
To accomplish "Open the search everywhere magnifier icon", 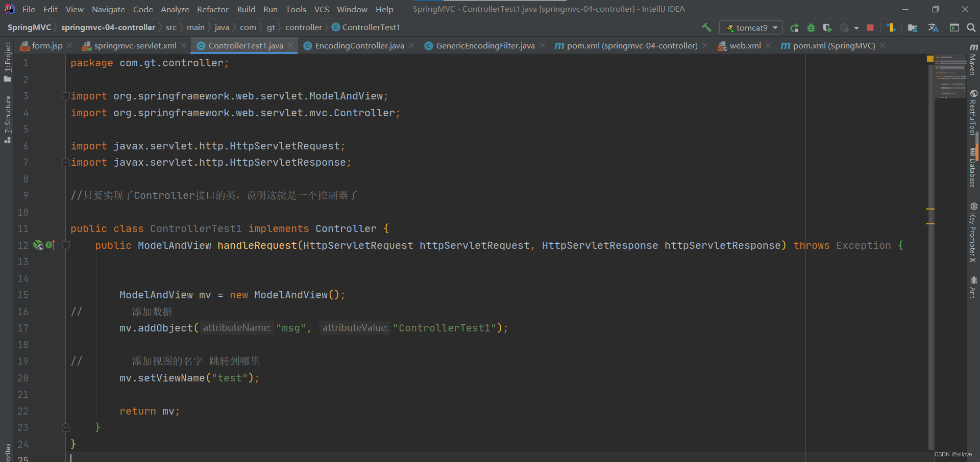I will pyautogui.click(x=971, y=28).
